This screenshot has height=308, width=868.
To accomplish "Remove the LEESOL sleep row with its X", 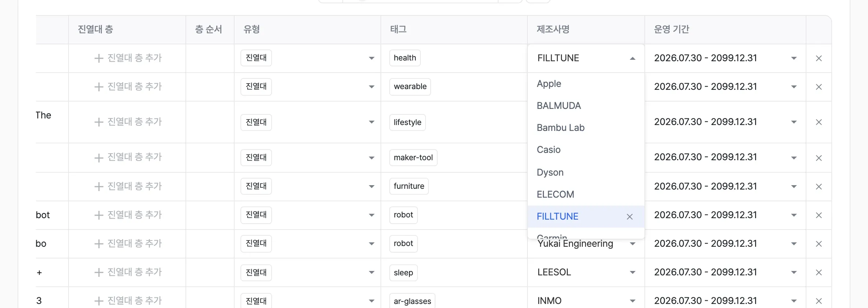I will click(819, 272).
